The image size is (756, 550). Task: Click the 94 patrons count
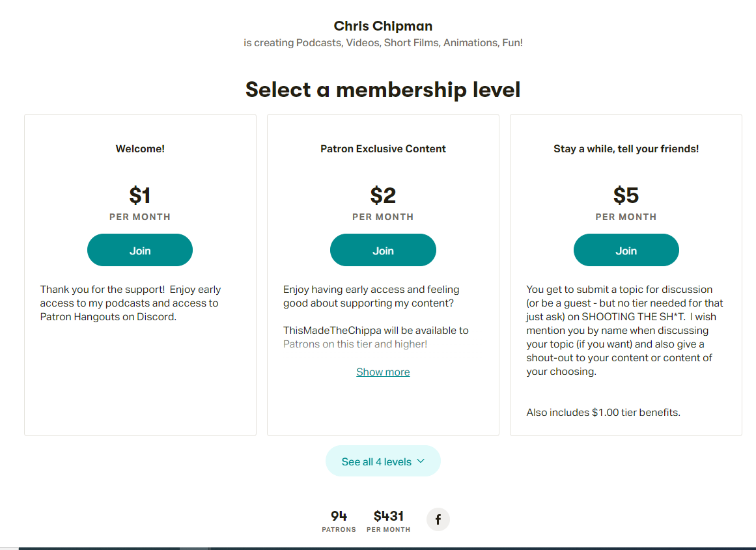click(339, 521)
